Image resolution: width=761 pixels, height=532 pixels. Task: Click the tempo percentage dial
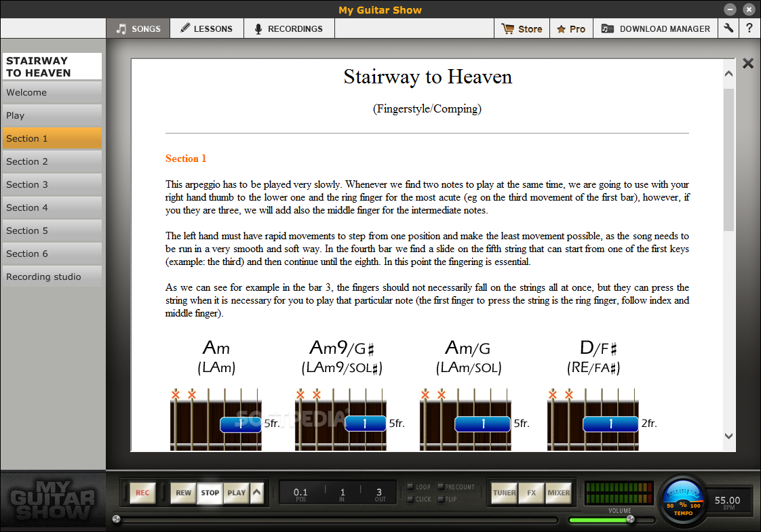tap(683, 502)
